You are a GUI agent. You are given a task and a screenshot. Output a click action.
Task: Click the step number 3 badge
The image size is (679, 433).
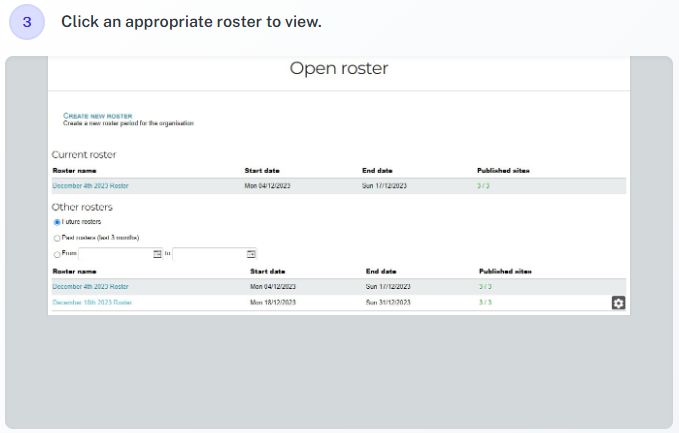(x=27, y=22)
